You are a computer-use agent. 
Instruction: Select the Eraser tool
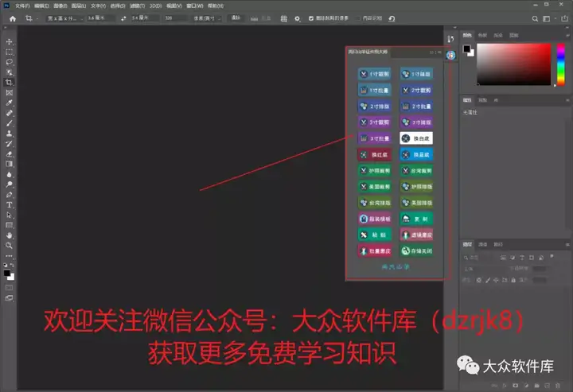(9, 154)
